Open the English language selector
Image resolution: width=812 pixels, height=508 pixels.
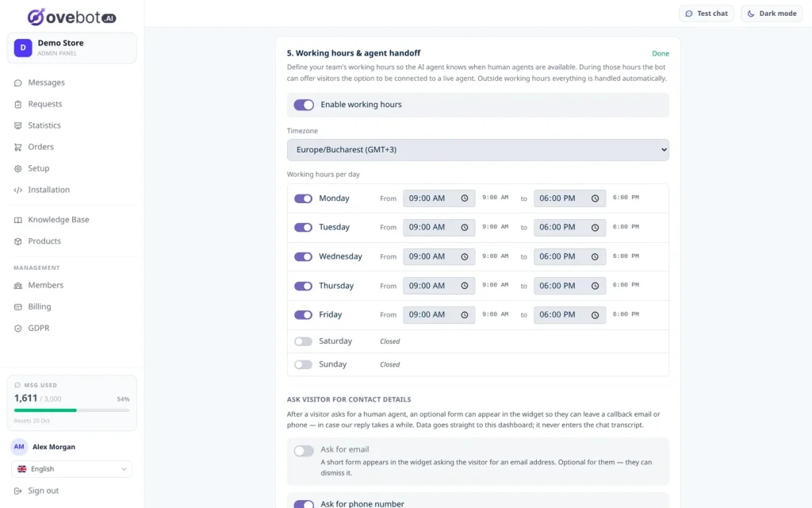[71, 469]
